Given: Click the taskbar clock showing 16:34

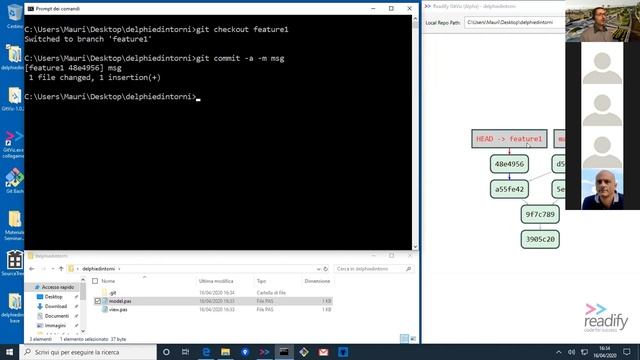Looking at the screenshot, I should pyautogui.click(x=605, y=352).
